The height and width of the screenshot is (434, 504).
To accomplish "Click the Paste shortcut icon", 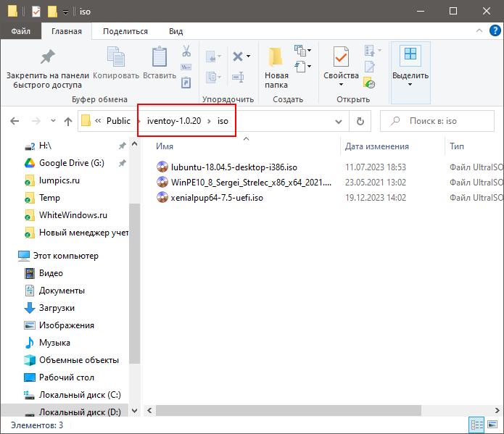I will (186, 83).
